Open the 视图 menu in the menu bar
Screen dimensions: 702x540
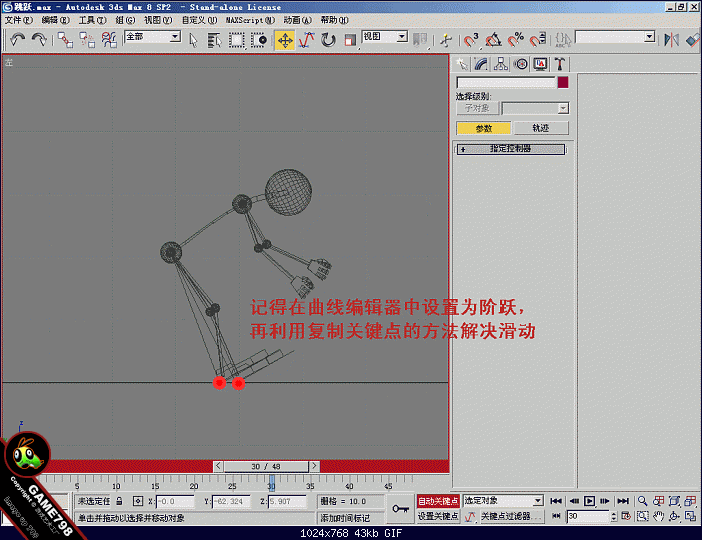(158, 20)
